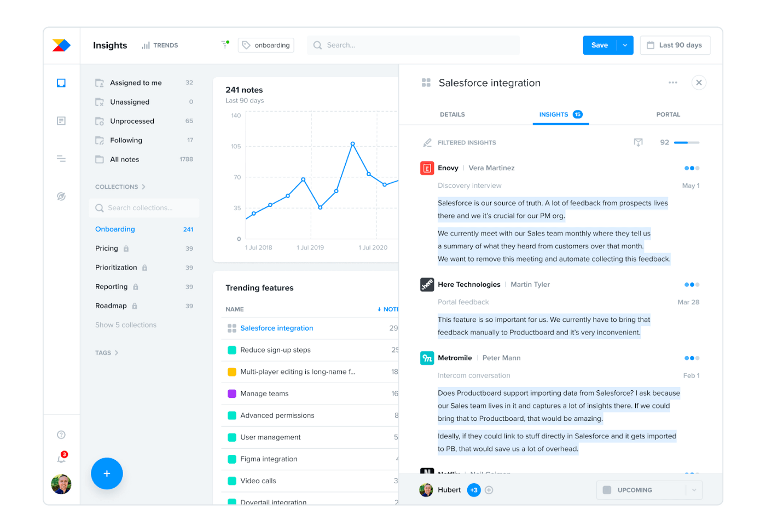Click the grid icon beside Salesforce integration title
766x532 pixels.
[x=426, y=83]
